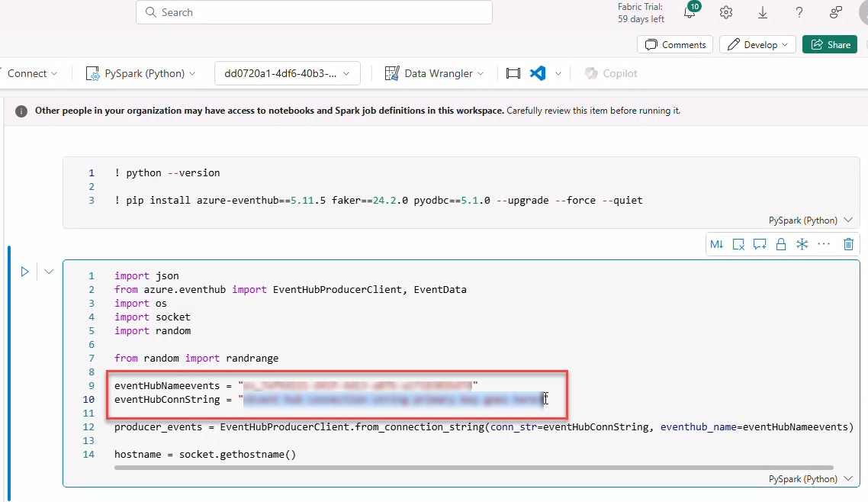Convert the cell to Markdown
Screen dimensions: 868x502
(x=717, y=244)
